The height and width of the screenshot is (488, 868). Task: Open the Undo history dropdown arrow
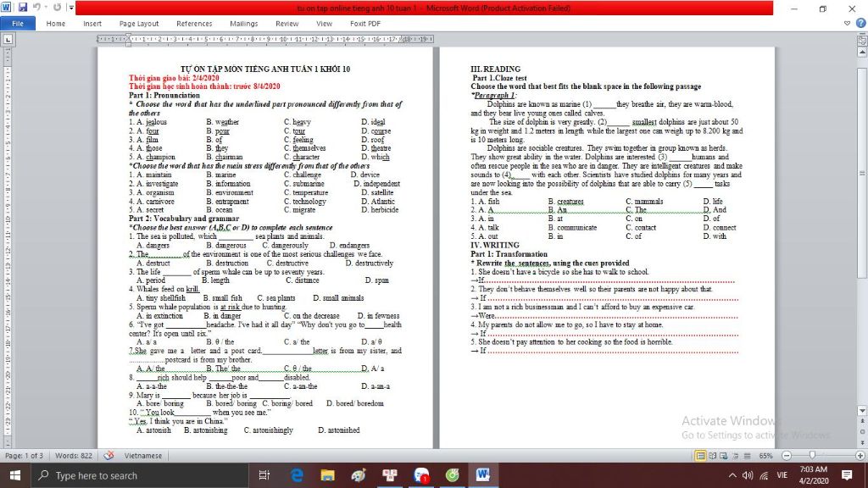[x=46, y=8]
